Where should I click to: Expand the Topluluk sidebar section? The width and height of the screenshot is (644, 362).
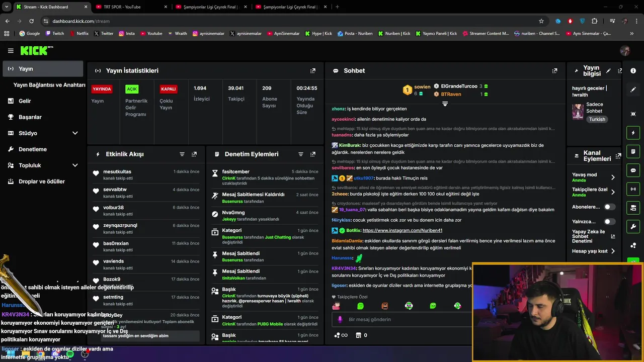coord(75,165)
